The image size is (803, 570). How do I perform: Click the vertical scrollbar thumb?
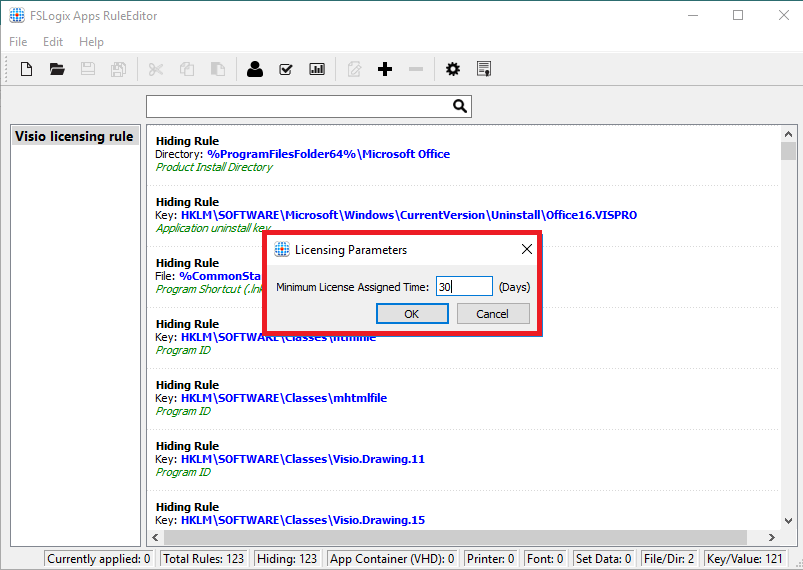788,152
